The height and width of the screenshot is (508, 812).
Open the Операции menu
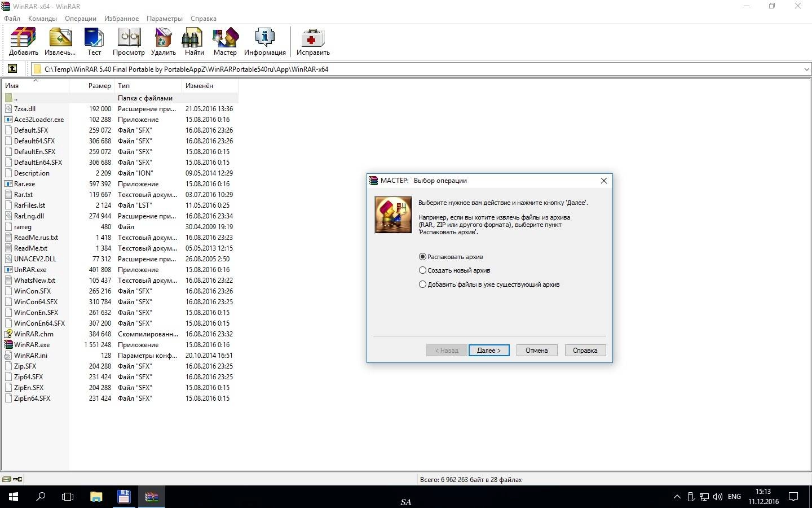(x=81, y=18)
